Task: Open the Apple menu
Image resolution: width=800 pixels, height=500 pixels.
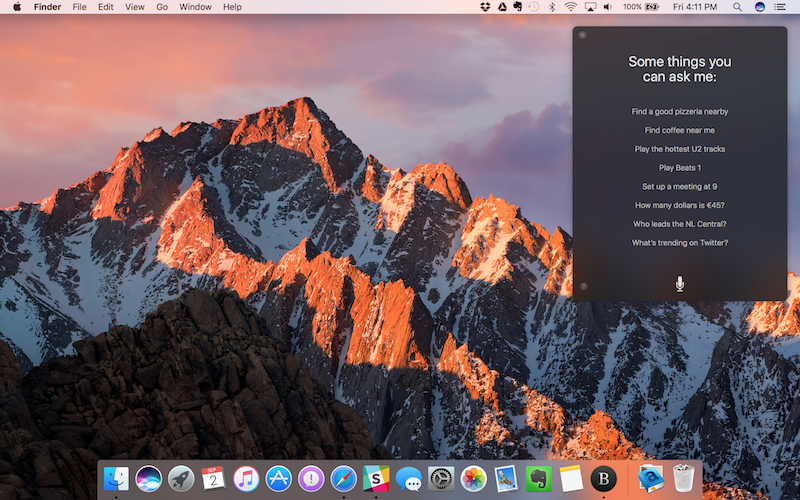Action: click(x=17, y=7)
